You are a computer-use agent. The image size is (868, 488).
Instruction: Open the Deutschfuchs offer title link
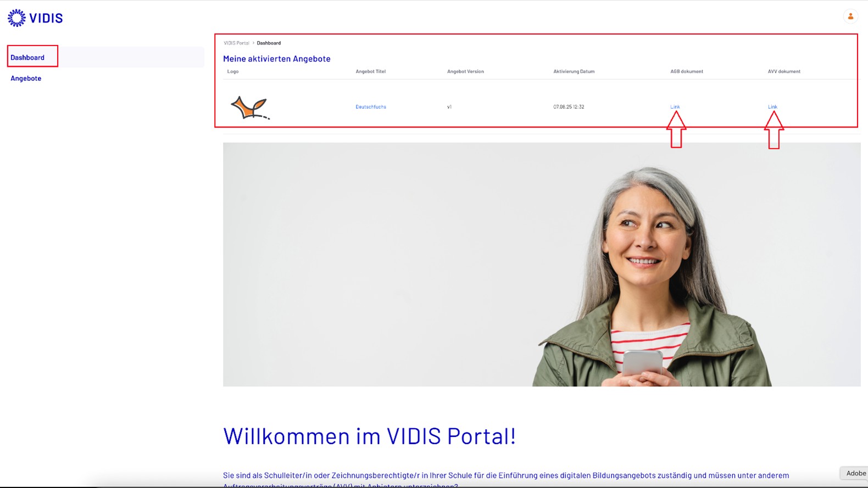coord(371,106)
